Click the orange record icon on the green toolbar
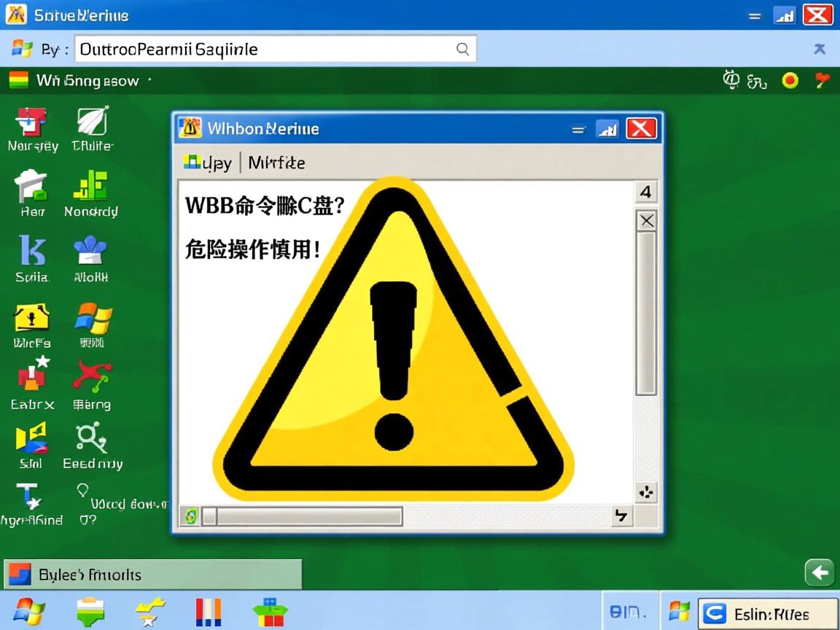840x630 pixels. [x=790, y=80]
